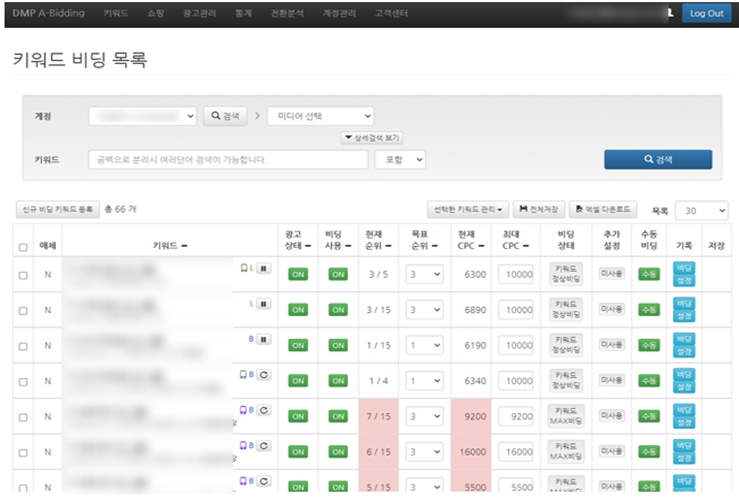Check the box for the 1 / 15 rank row
This screenshot has width=739, height=500.
coord(23,346)
